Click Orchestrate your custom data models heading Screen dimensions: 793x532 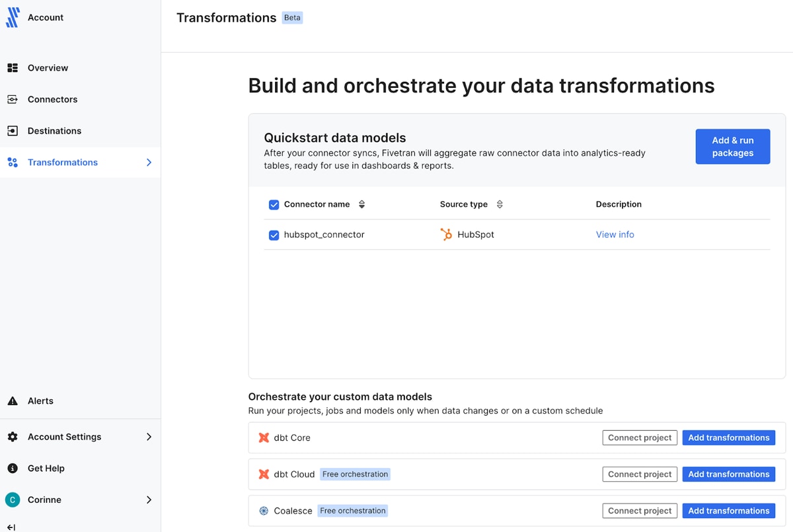click(340, 397)
